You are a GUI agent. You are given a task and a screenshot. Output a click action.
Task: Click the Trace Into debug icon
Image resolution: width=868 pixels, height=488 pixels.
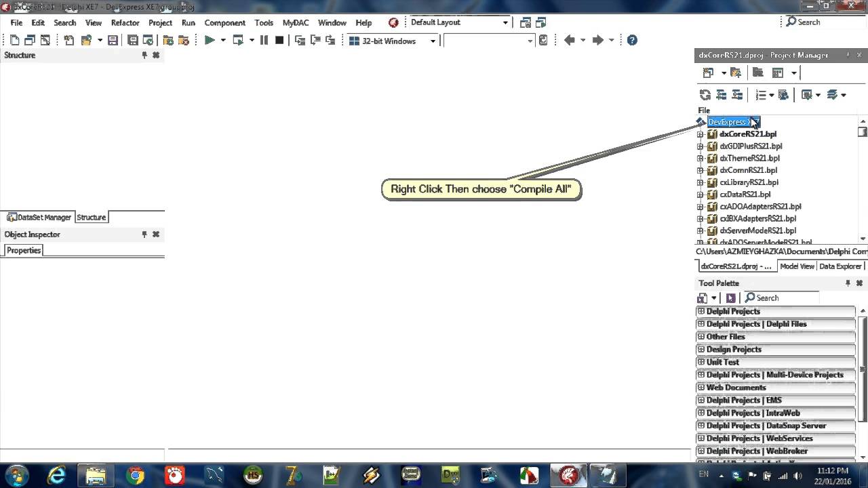pyautogui.click(x=300, y=41)
